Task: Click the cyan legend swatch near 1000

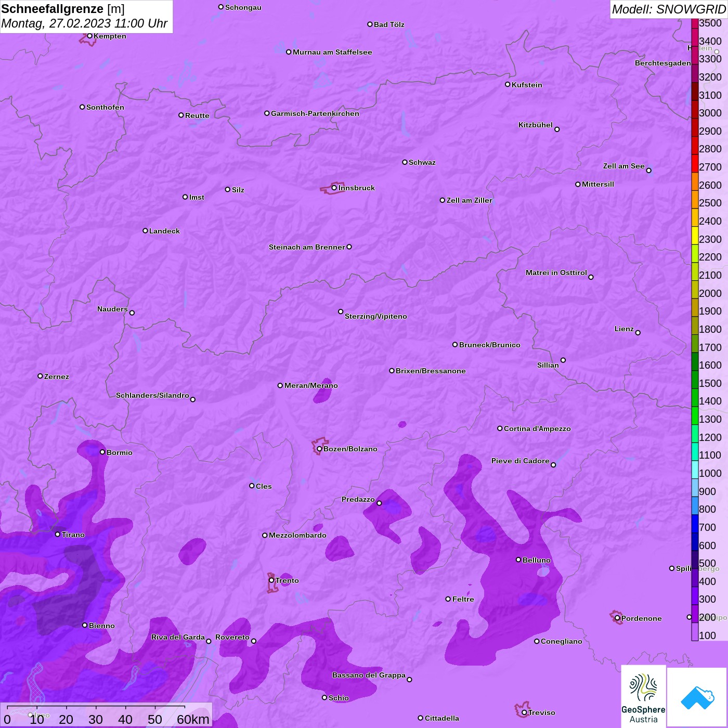Action: click(x=695, y=470)
